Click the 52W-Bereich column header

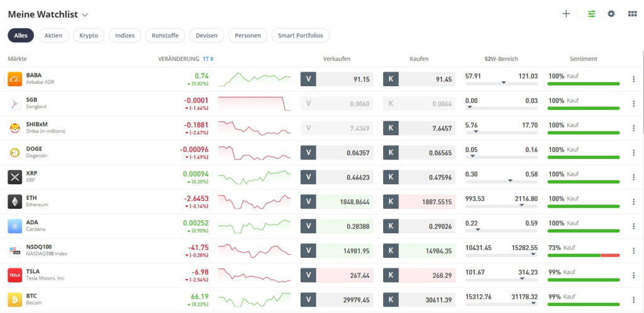501,59
